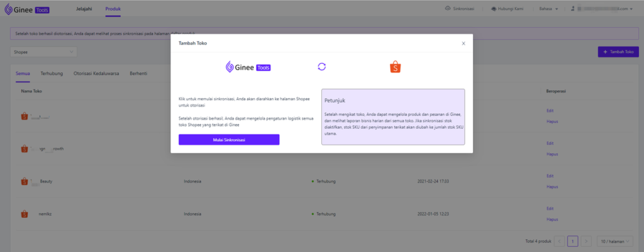
Task: Select page 1 in pagination
Action: [x=572, y=241]
